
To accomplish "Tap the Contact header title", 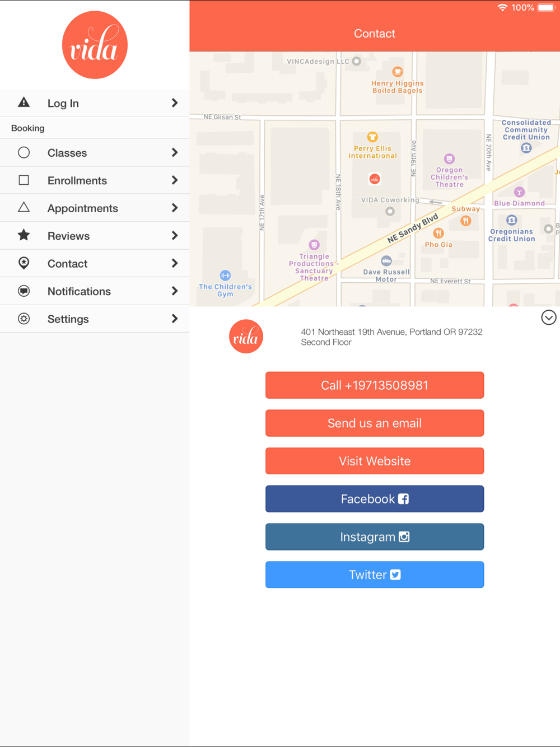I will pos(375,34).
